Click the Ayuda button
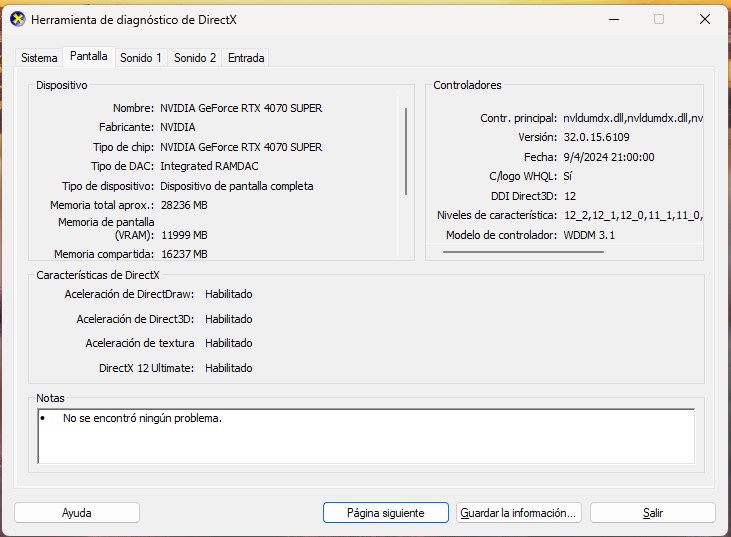This screenshot has height=537, width=731. pyautogui.click(x=77, y=513)
